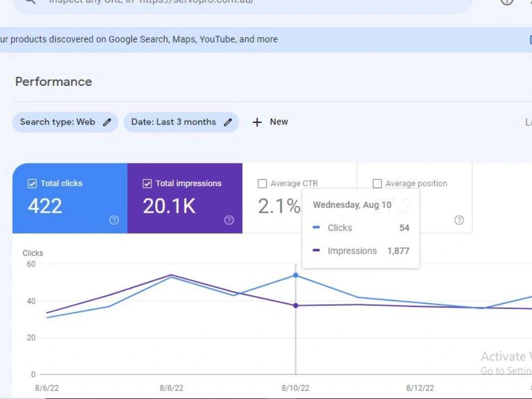The image size is (532, 399).
Task: Click the 8/10/22 date label on chart axis
Action: (x=295, y=388)
